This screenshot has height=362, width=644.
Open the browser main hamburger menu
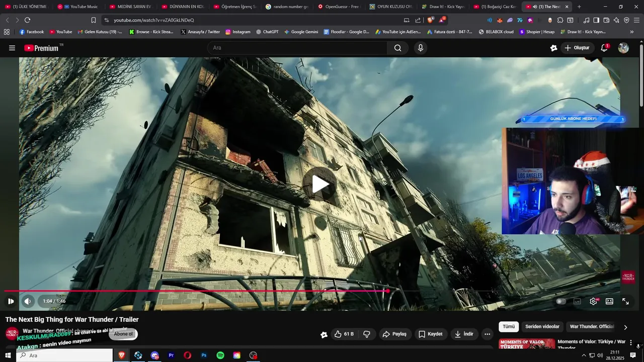(637, 20)
